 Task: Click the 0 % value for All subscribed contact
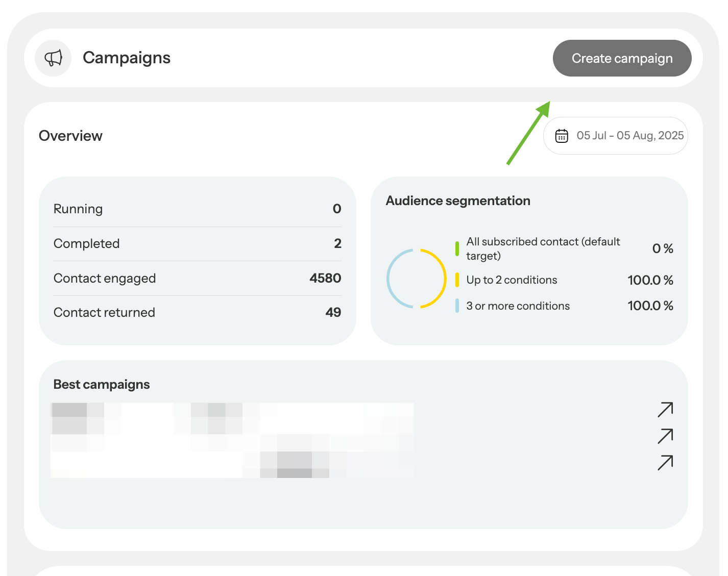[x=663, y=248]
